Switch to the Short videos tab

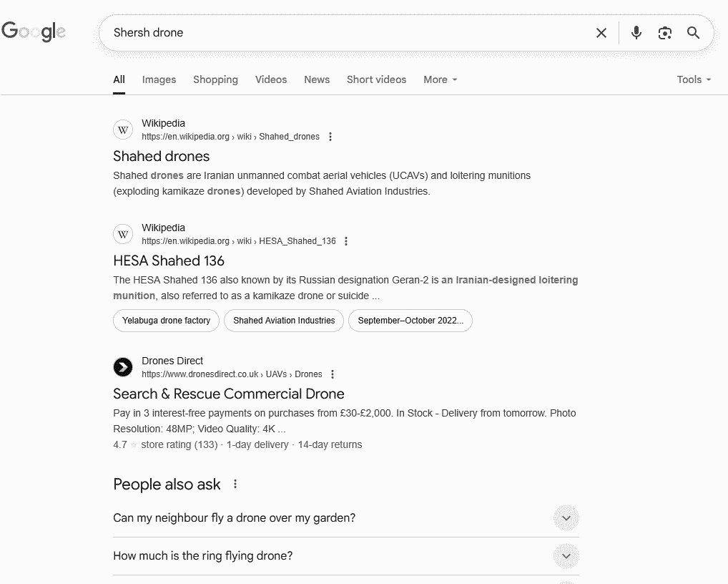tap(376, 79)
